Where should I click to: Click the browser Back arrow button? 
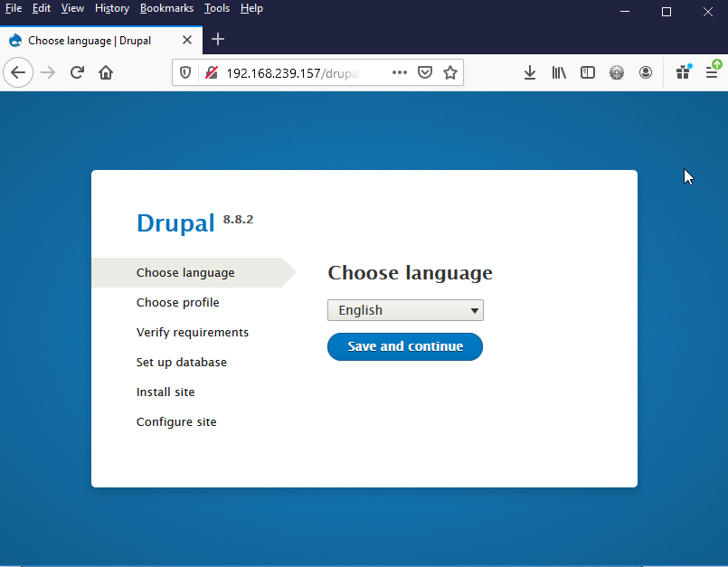pyautogui.click(x=18, y=73)
